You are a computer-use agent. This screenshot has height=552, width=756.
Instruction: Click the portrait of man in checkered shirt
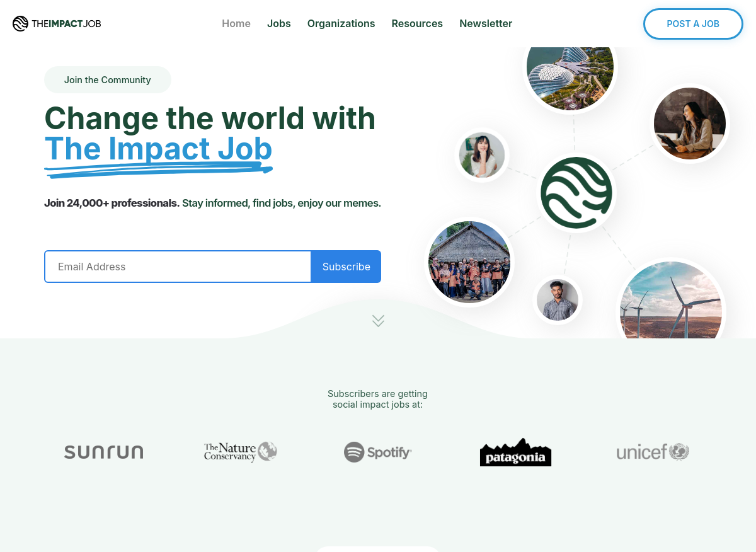558,300
